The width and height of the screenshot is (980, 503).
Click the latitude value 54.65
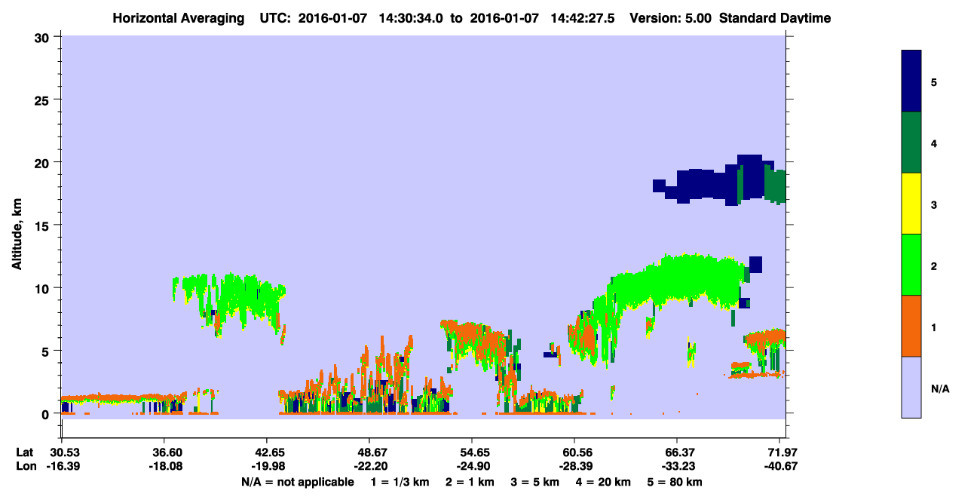click(472, 452)
